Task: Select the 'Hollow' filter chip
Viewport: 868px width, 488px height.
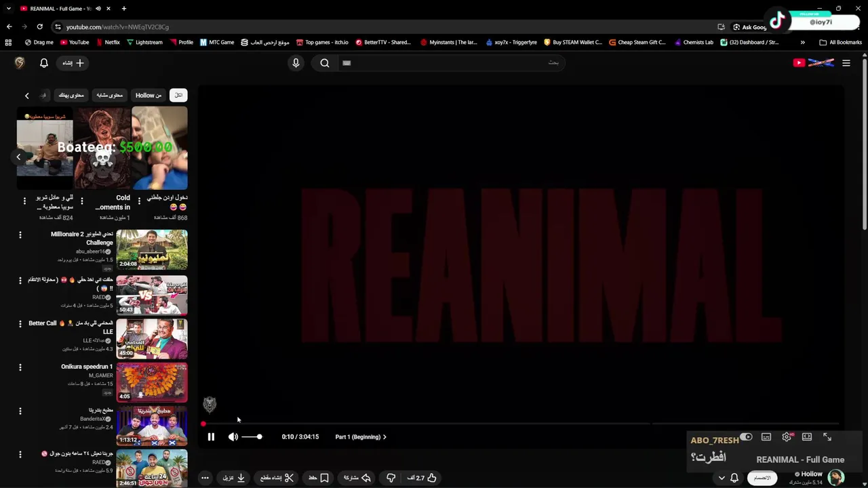Action: tap(149, 96)
